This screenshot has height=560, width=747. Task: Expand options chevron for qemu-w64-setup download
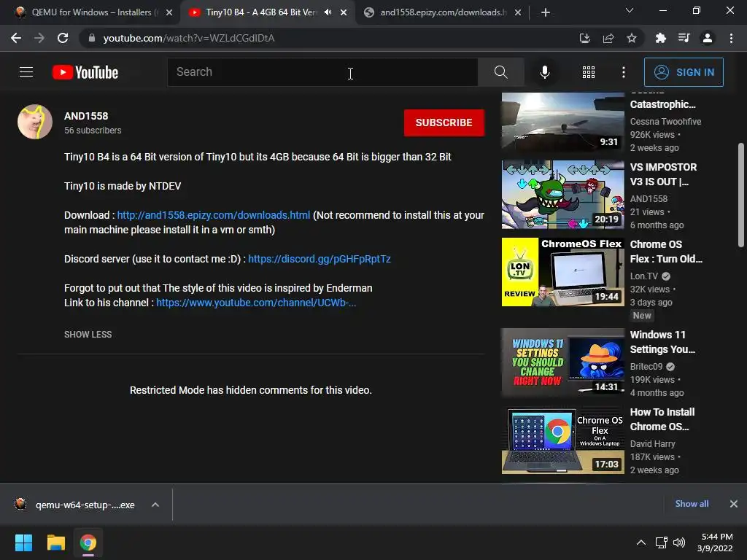[155, 505]
